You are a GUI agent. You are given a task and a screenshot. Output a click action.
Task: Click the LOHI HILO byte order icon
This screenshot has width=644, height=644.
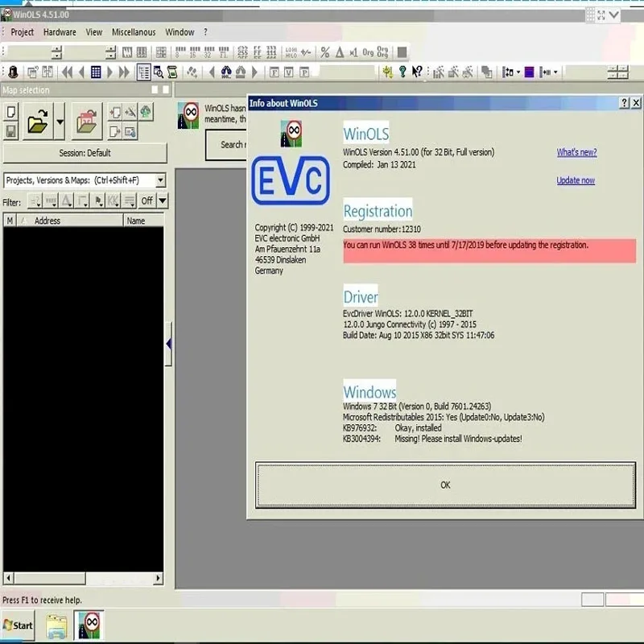pos(291,52)
